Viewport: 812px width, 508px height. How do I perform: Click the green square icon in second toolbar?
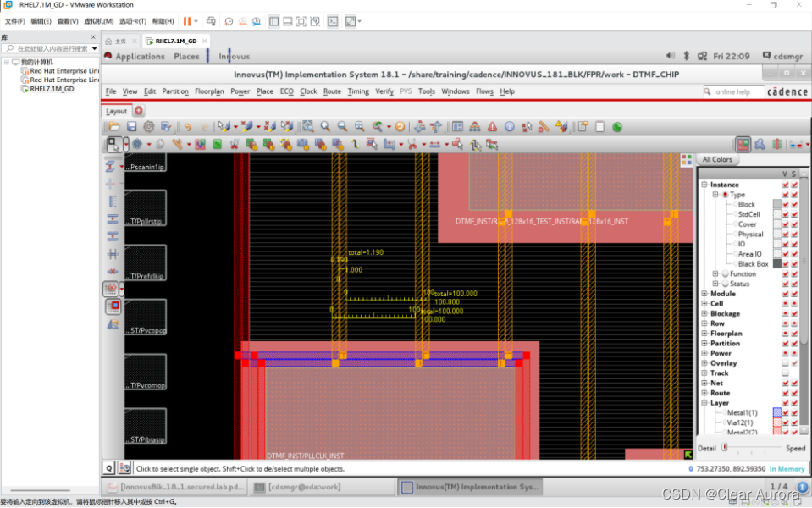click(x=218, y=144)
